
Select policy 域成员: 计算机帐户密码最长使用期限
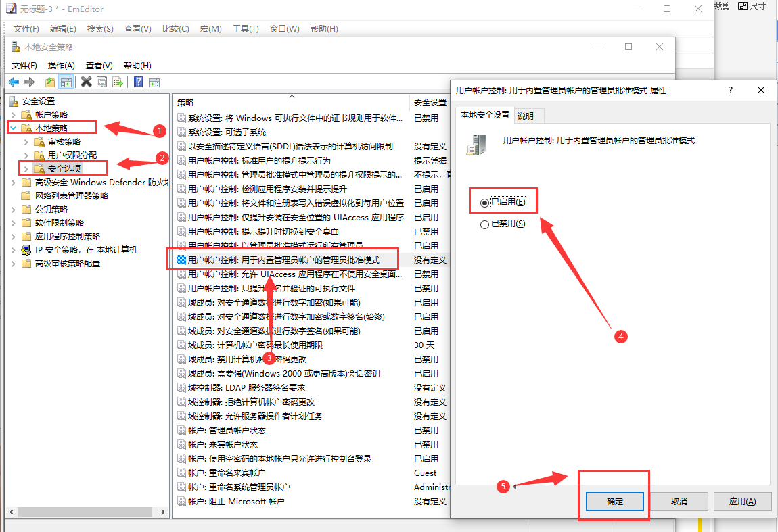pyautogui.click(x=255, y=345)
